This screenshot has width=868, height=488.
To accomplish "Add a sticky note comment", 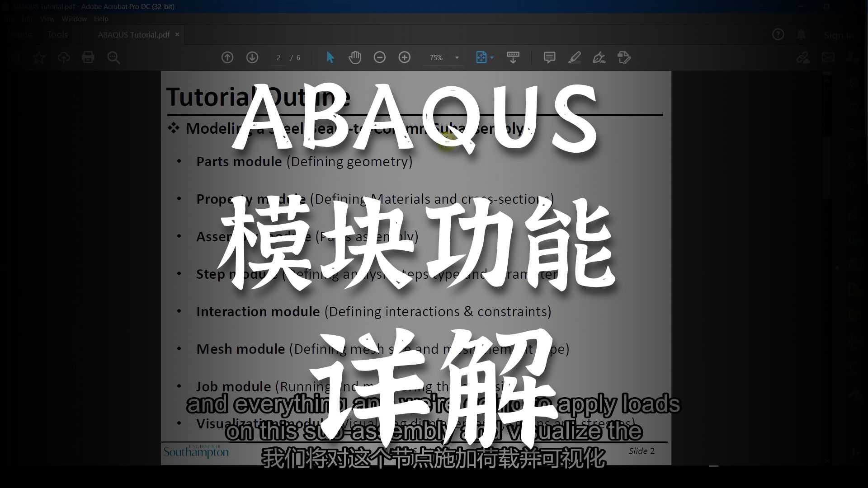I will 549,57.
